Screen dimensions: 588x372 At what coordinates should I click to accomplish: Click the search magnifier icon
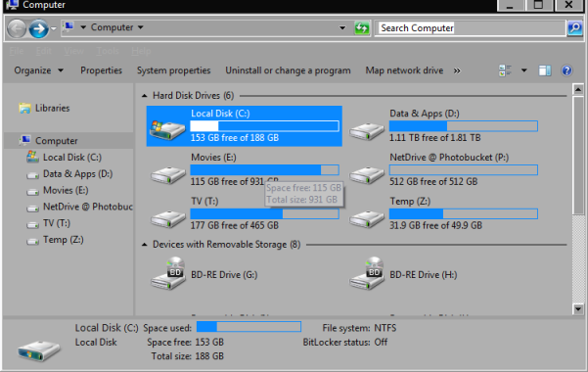pyautogui.click(x=575, y=28)
